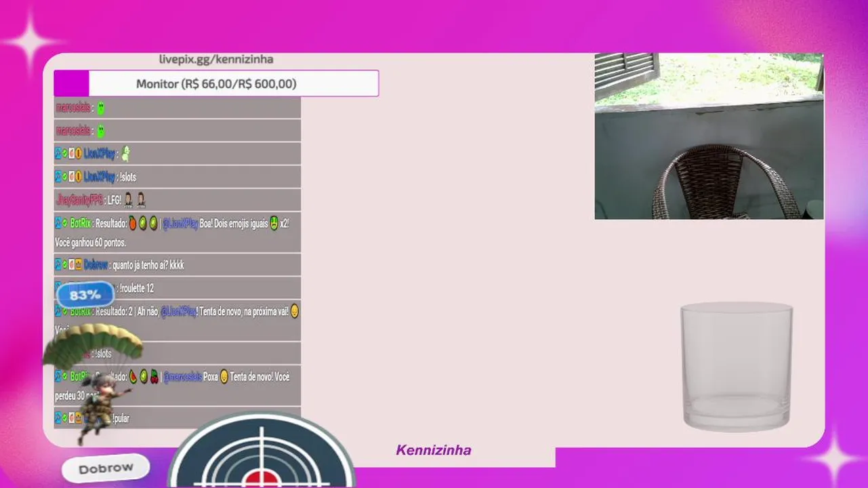
Task: Click the sad emoji after "na próxima vai!"
Action: (295, 312)
